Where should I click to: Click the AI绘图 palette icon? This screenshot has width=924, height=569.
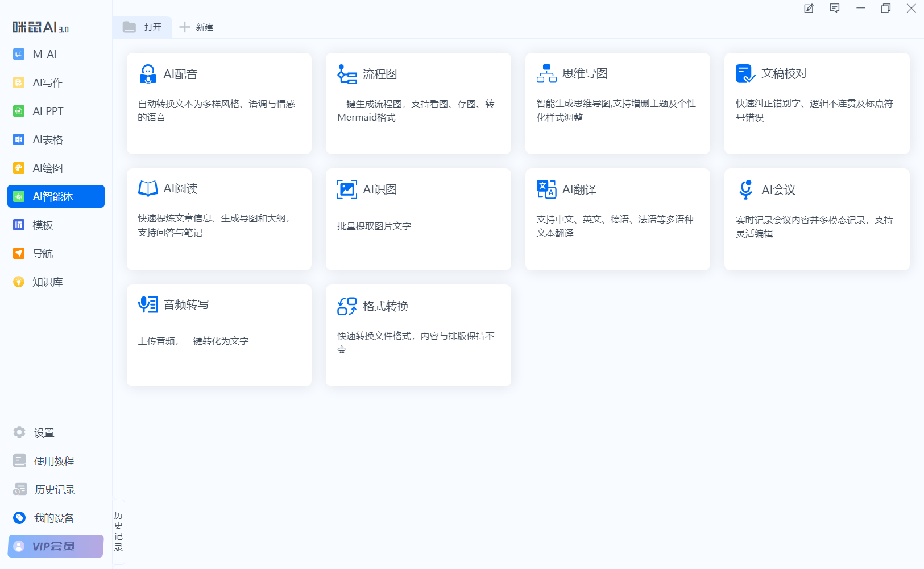tap(19, 168)
